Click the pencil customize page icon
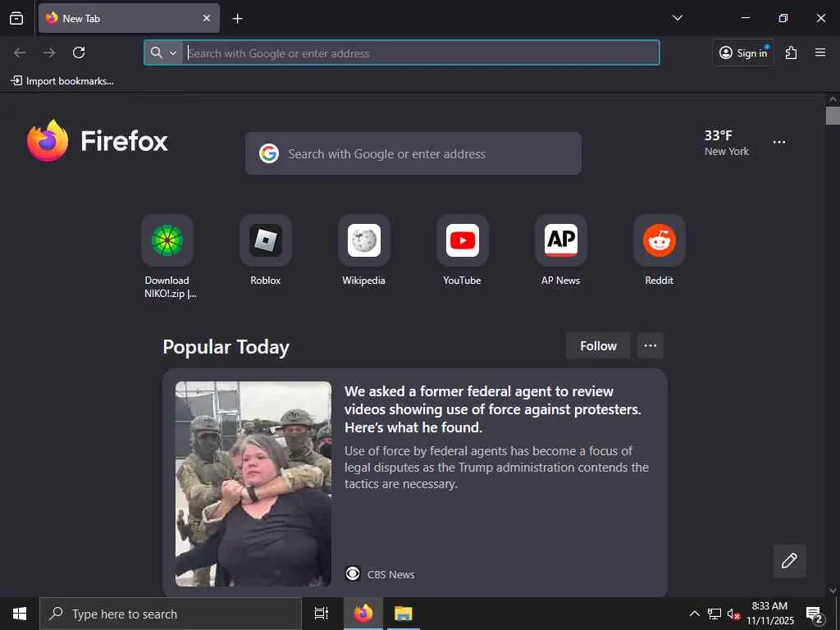 coord(789,560)
